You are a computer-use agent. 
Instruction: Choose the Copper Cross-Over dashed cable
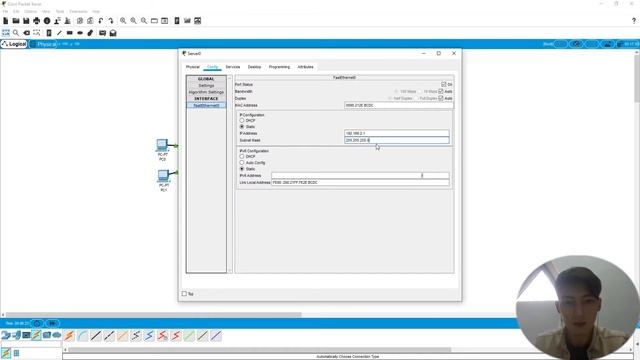[109, 336]
